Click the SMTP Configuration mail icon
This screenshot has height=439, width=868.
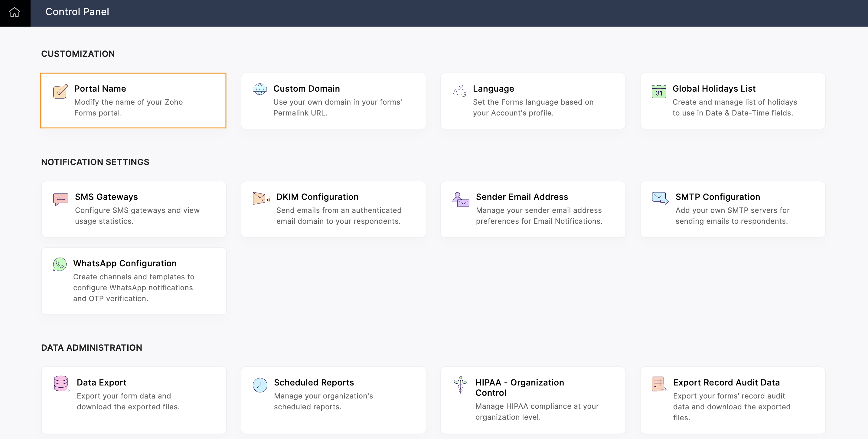point(660,198)
